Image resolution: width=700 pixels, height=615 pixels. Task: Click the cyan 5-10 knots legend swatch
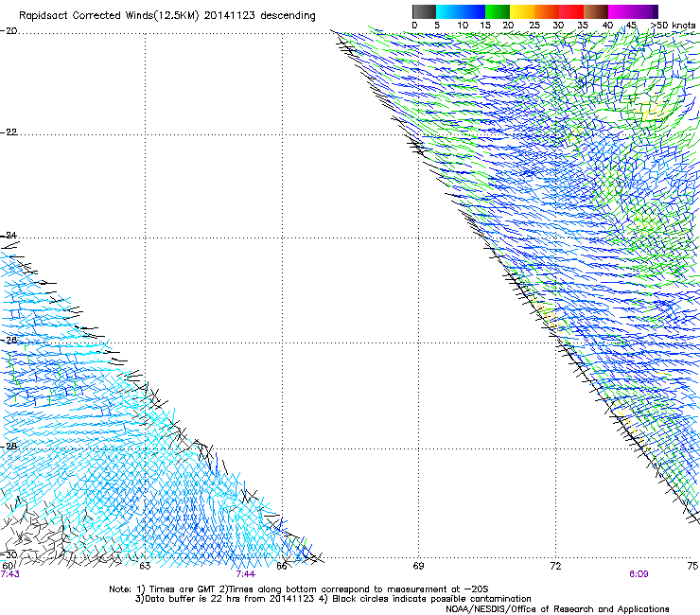pyautogui.click(x=448, y=11)
